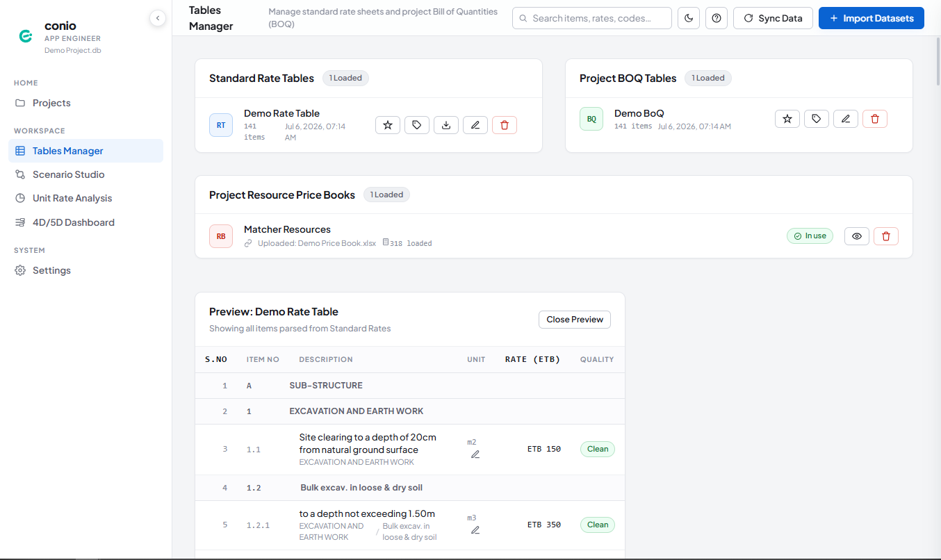The height and width of the screenshot is (560, 941).
Task: Click the RB badge of Matcher Resources
Action: pos(221,236)
